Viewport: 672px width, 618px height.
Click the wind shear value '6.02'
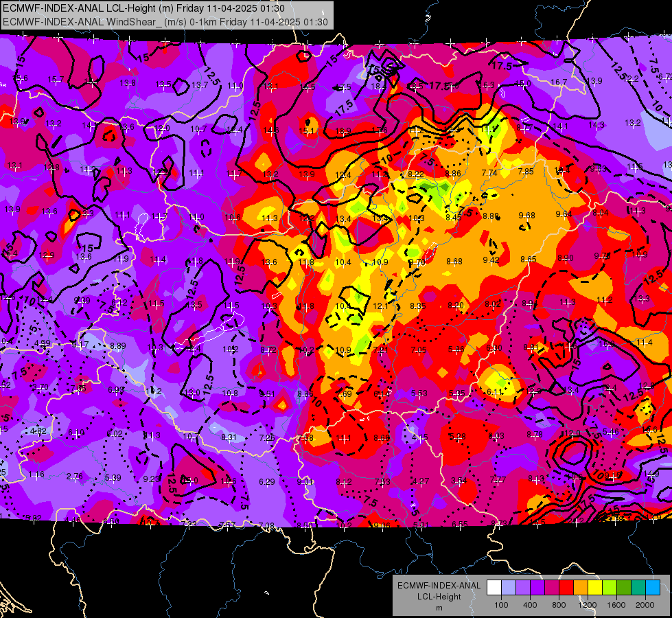point(115,433)
